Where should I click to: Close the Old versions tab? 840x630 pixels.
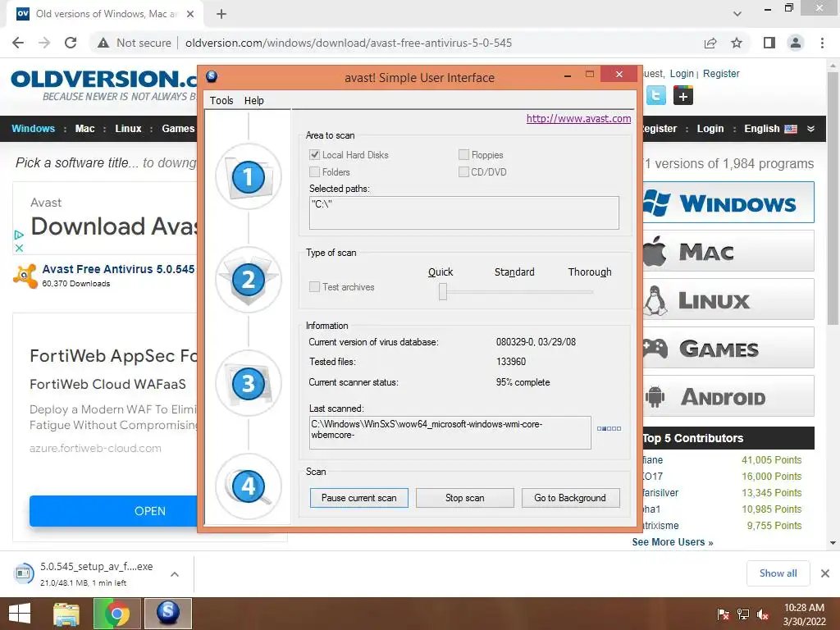coord(190,14)
